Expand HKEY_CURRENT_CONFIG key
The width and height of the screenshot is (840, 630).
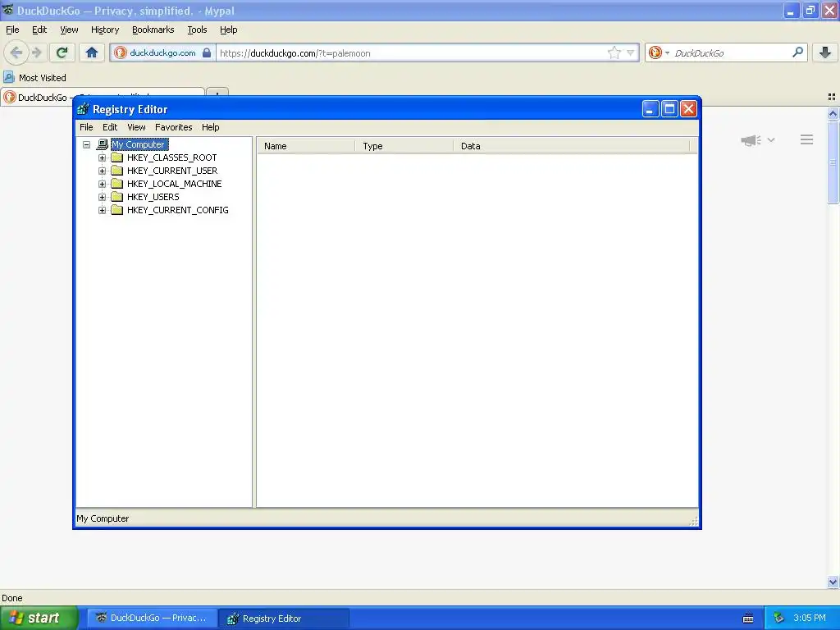(102, 210)
